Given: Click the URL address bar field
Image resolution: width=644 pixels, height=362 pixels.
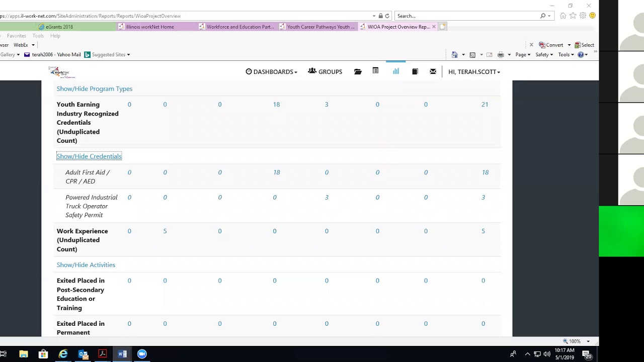Looking at the screenshot, I should 186,16.
